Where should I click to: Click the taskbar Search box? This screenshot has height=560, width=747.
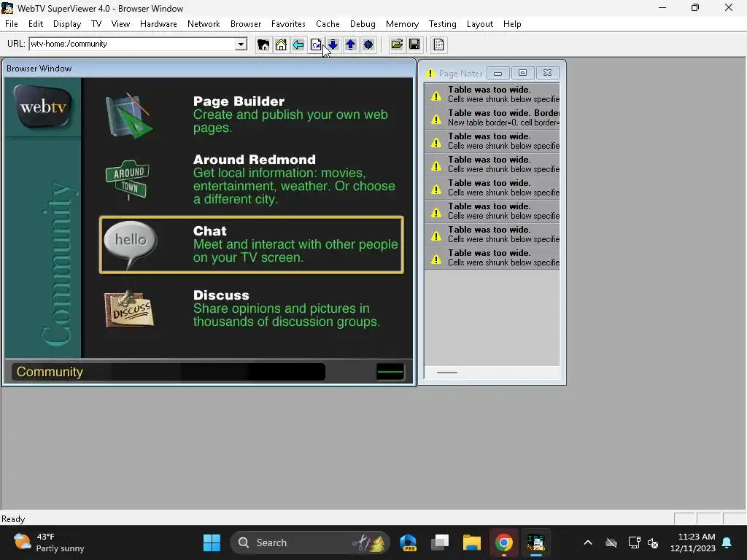[310, 542]
